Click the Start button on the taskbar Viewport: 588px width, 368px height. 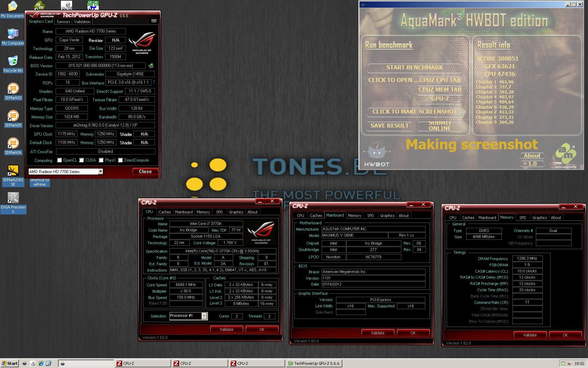tap(9, 363)
